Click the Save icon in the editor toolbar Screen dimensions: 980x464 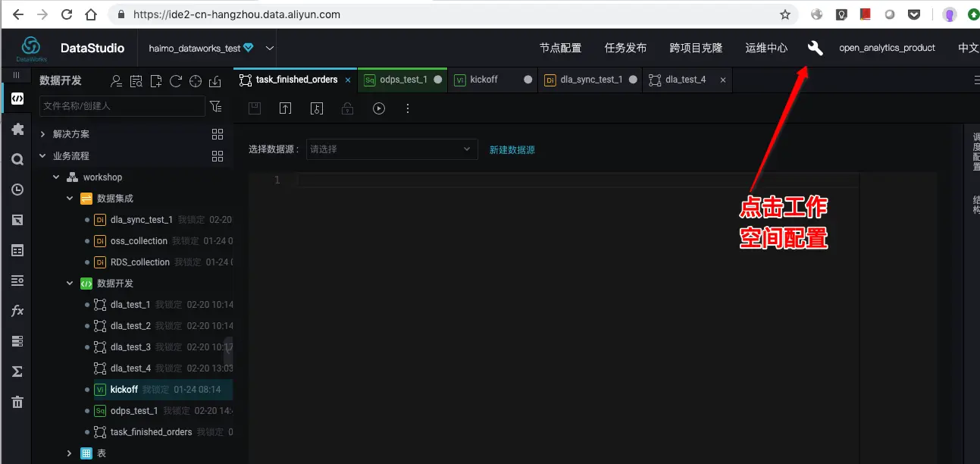pyautogui.click(x=254, y=108)
